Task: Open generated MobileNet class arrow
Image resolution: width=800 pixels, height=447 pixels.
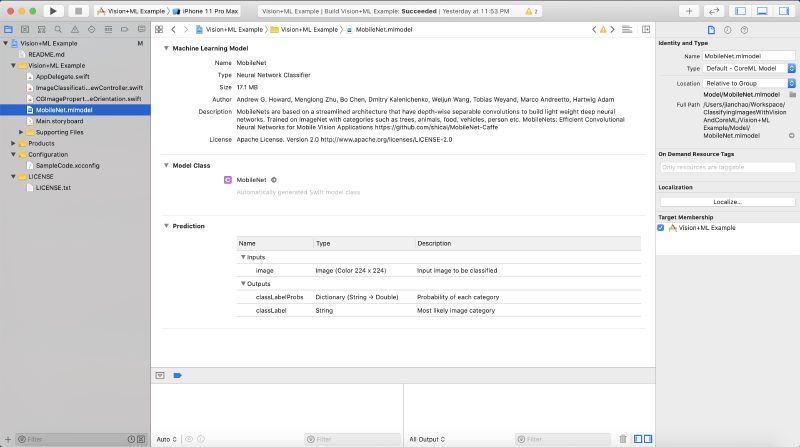Action: point(274,180)
